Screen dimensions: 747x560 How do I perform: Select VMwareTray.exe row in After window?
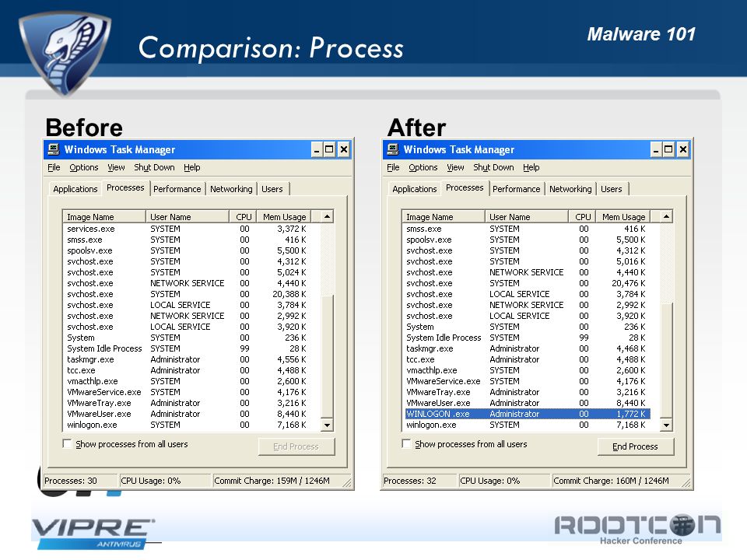click(528, 392)
